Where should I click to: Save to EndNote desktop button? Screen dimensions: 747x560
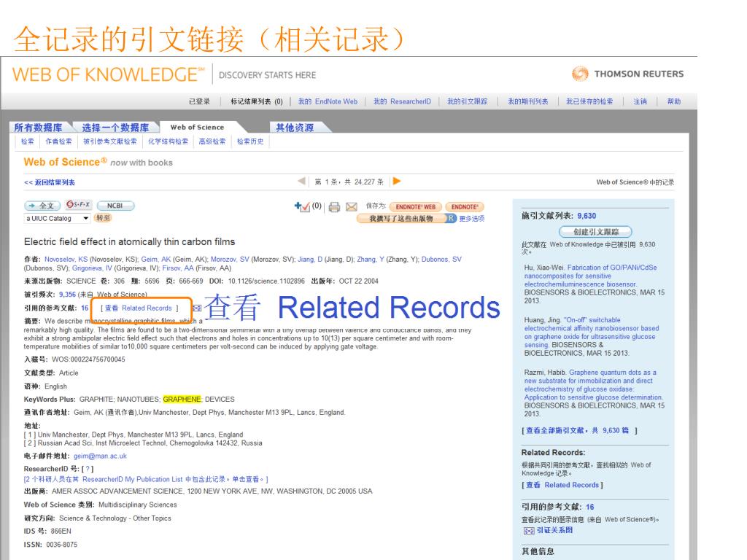465,206
